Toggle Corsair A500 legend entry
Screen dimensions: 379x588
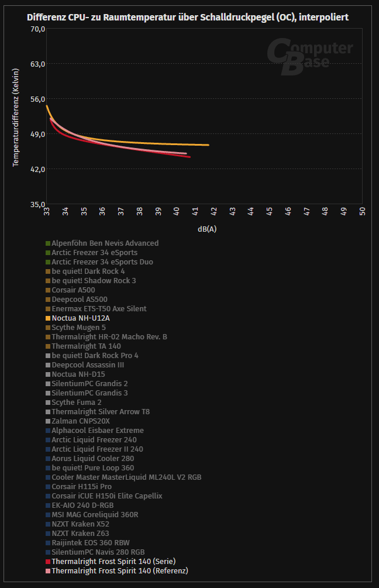70,290
